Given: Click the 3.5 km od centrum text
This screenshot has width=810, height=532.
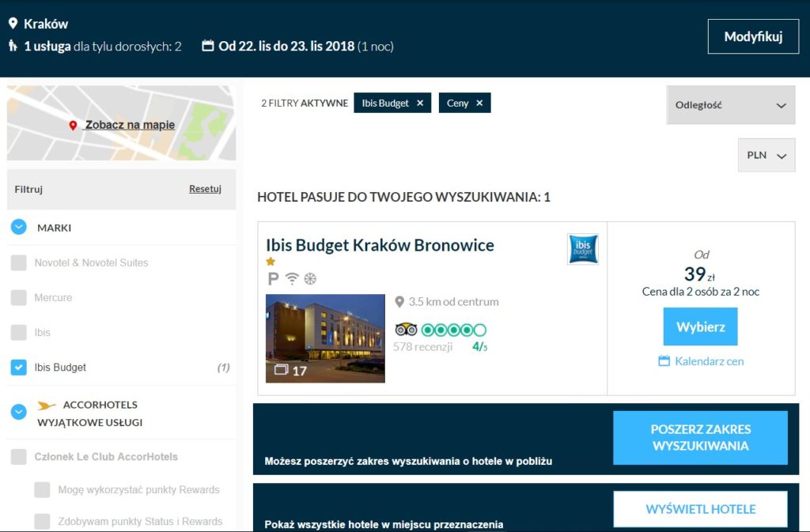Looking at the screenshot, I should (453, 302).
